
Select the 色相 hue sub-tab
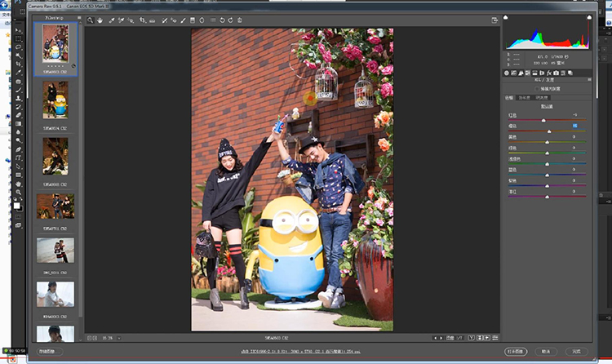pyautogui.click(x=509, y=98)
